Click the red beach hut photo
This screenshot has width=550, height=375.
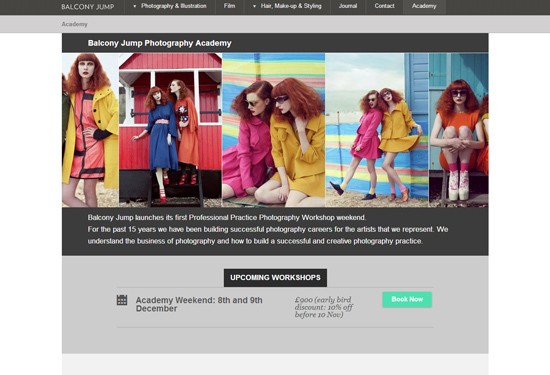170,130
